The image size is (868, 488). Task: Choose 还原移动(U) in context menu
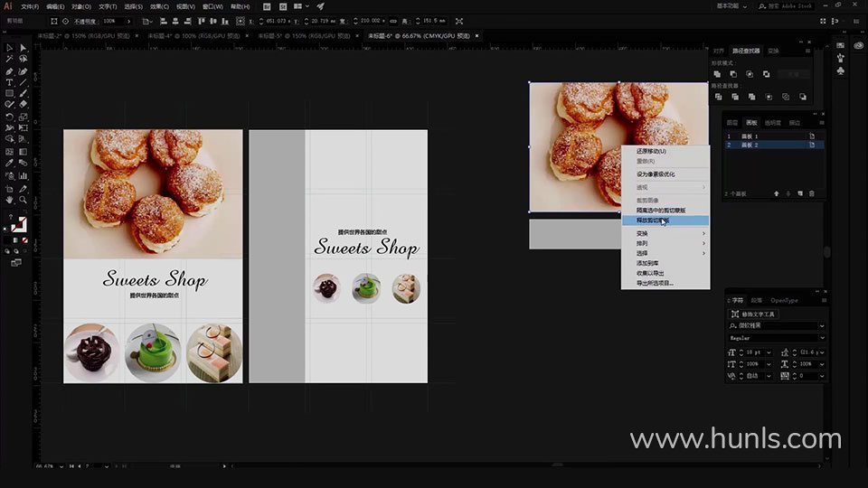[x=665, y=151]
